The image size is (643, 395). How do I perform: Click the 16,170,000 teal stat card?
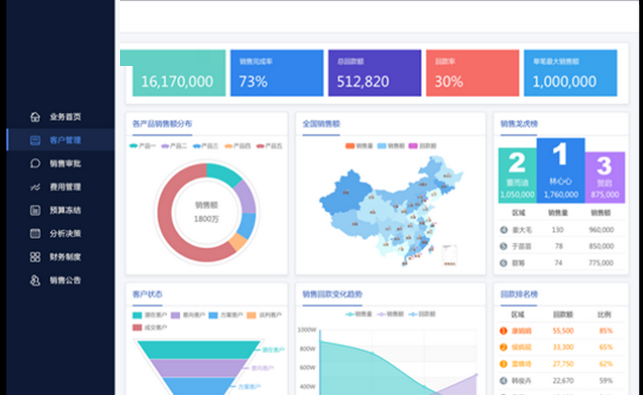pos(179,73)
